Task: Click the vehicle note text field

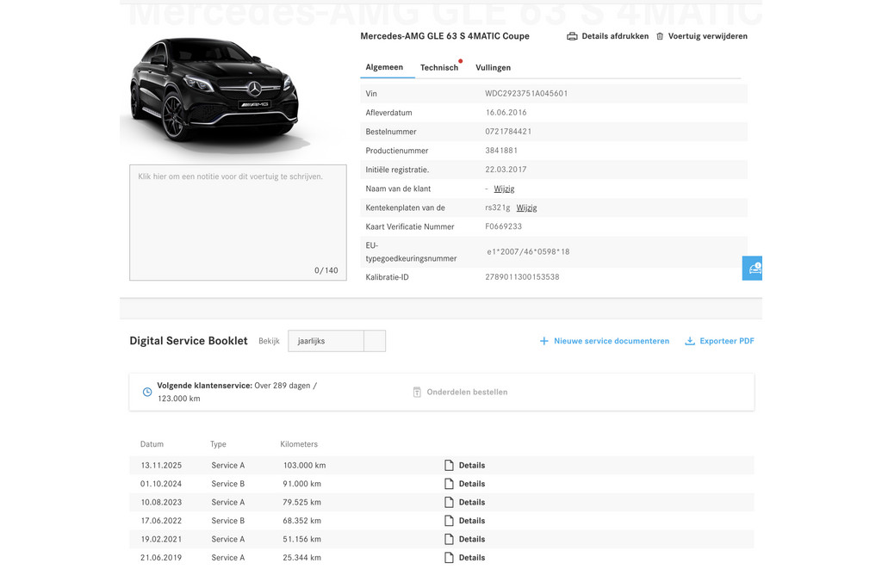Action: pyautogui.click(x=238, y=222)
